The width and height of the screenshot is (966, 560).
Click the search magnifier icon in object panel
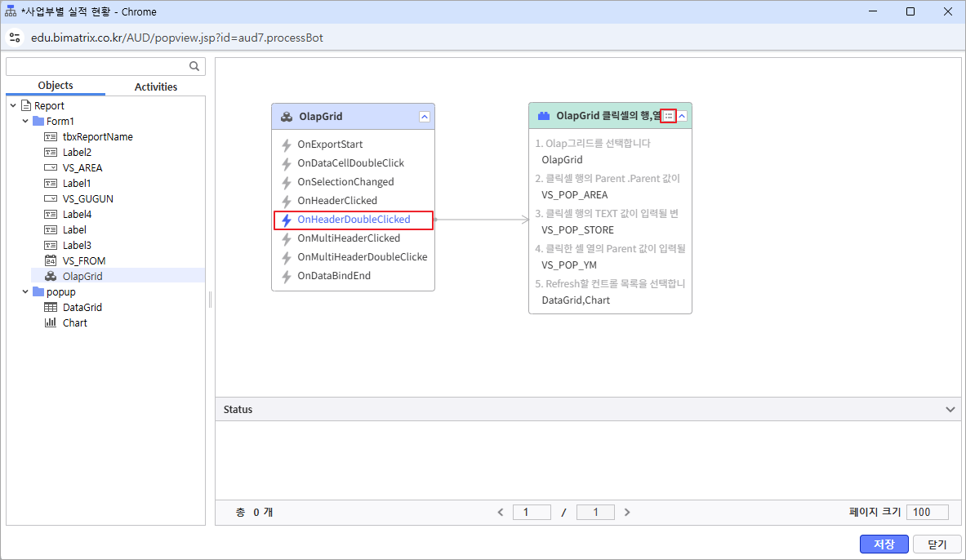coord(194,67)
